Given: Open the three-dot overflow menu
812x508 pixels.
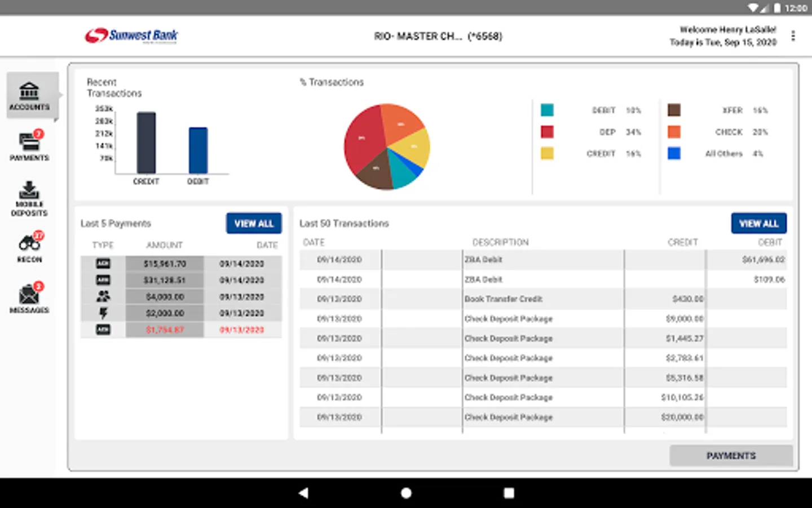Looking at the screenshot, I should [793, 36].
